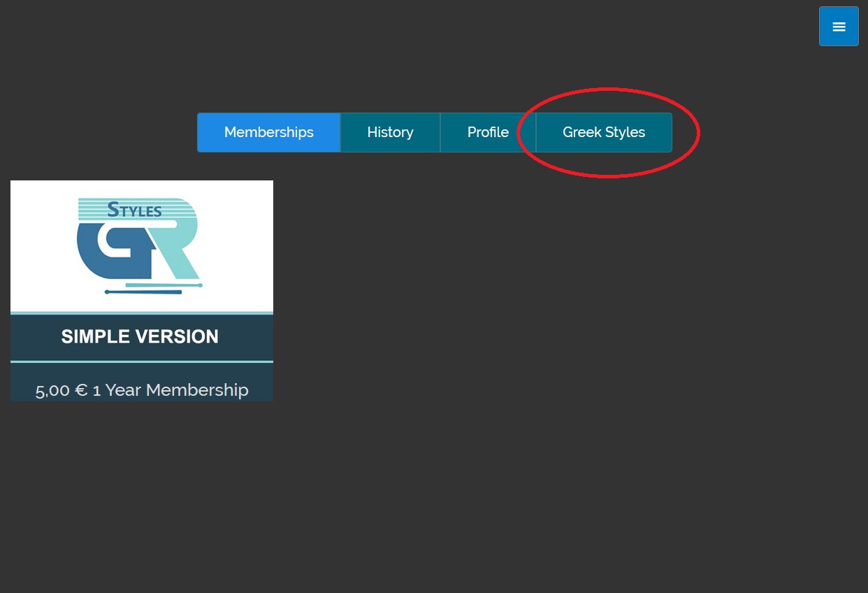Click the dark blue line beneath the logo
Image resolution: width=868 pixels, height=593 pixels.
click(143, 292)
